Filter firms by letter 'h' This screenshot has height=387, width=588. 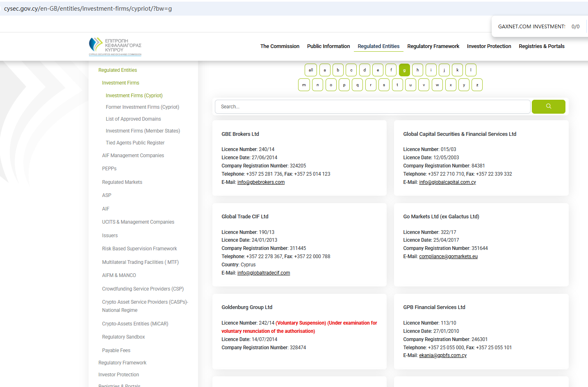click(417, 70)
